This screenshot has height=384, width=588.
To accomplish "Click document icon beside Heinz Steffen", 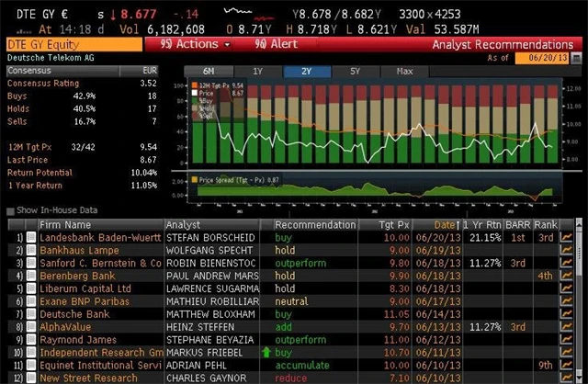I will (264, 327).
